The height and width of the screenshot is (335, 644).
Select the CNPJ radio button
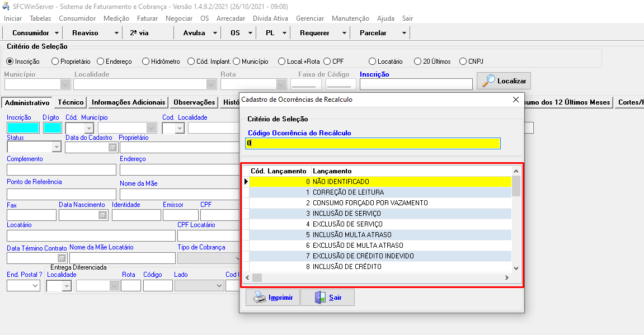point(463,62)
